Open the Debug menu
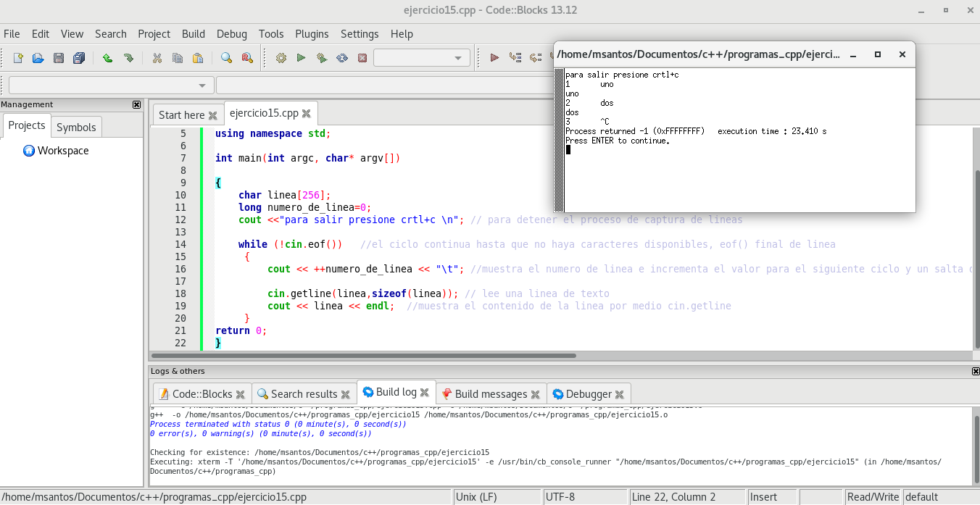The width and height of the screenshot is (980, 505). pyautogui.click(x=231, y=34)
